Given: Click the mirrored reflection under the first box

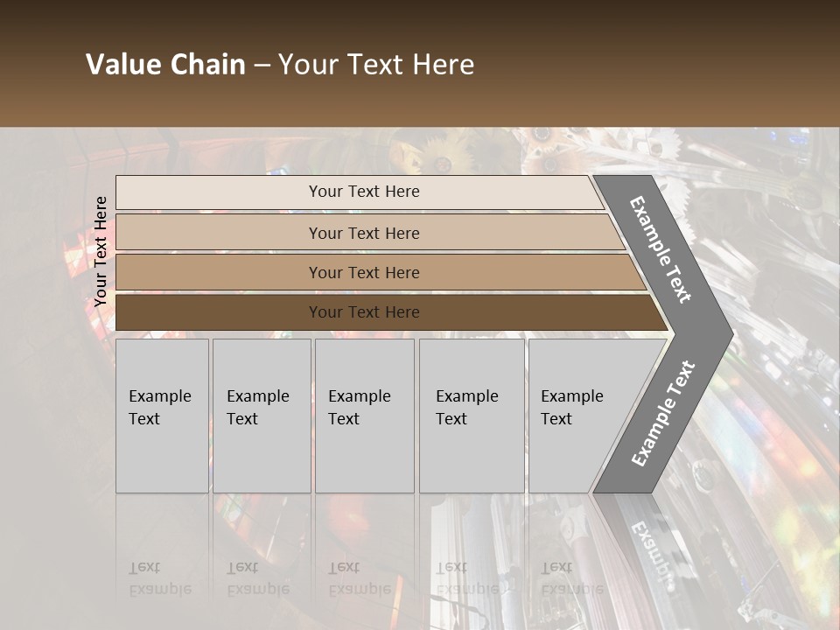Looking at the screenshot, I should click(161, 578).
